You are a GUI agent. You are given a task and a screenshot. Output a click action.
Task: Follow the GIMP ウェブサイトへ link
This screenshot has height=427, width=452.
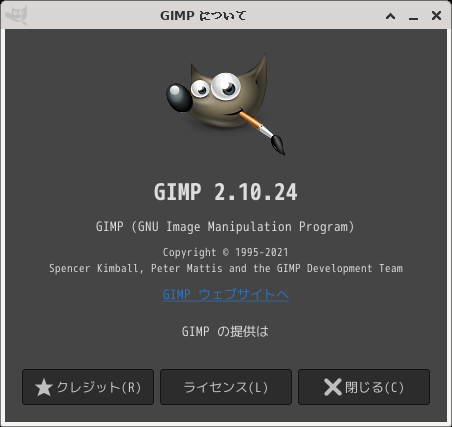[x=226, y=295]
